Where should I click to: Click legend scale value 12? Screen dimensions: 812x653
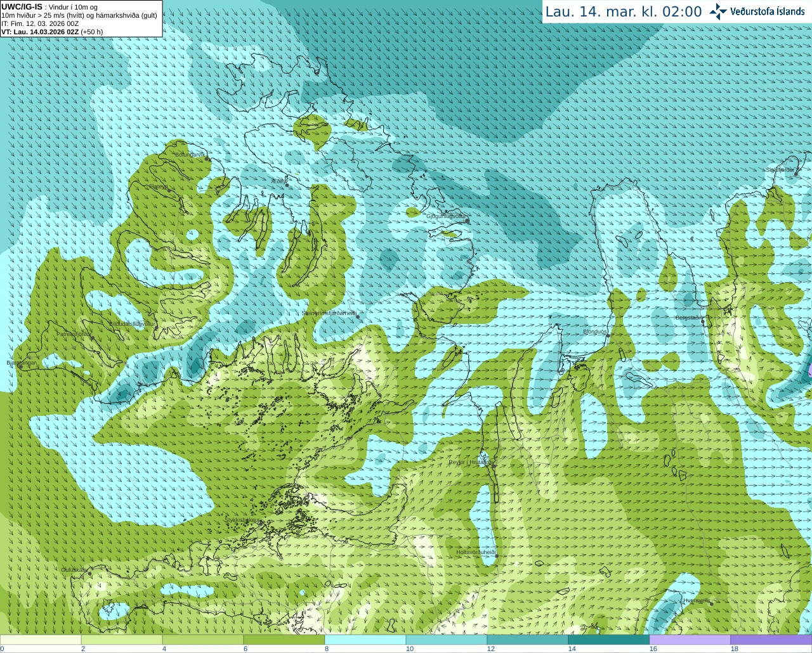491,649
